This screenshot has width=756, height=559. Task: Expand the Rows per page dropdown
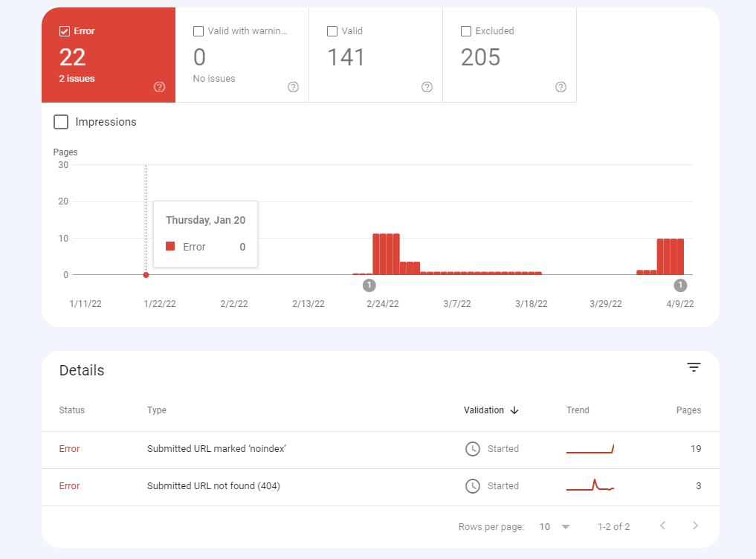[554, 526]
